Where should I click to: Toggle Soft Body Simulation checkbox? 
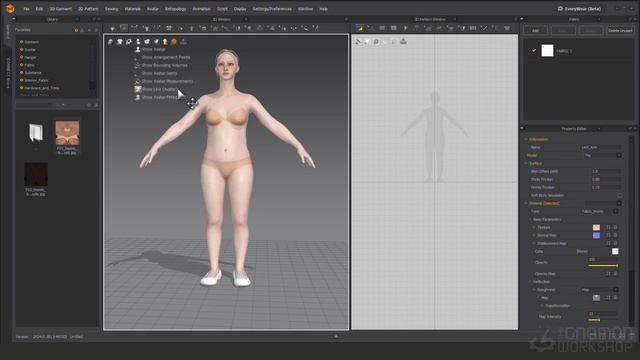coord(619,196)
